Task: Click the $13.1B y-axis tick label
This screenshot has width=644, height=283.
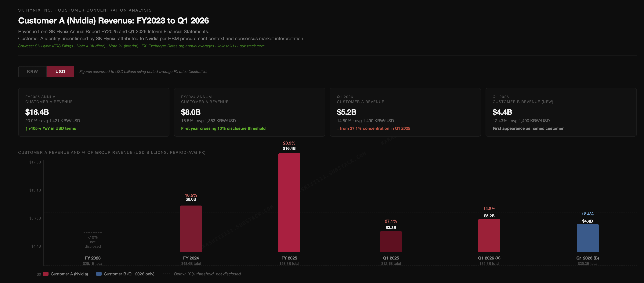Action: point(35,190)
